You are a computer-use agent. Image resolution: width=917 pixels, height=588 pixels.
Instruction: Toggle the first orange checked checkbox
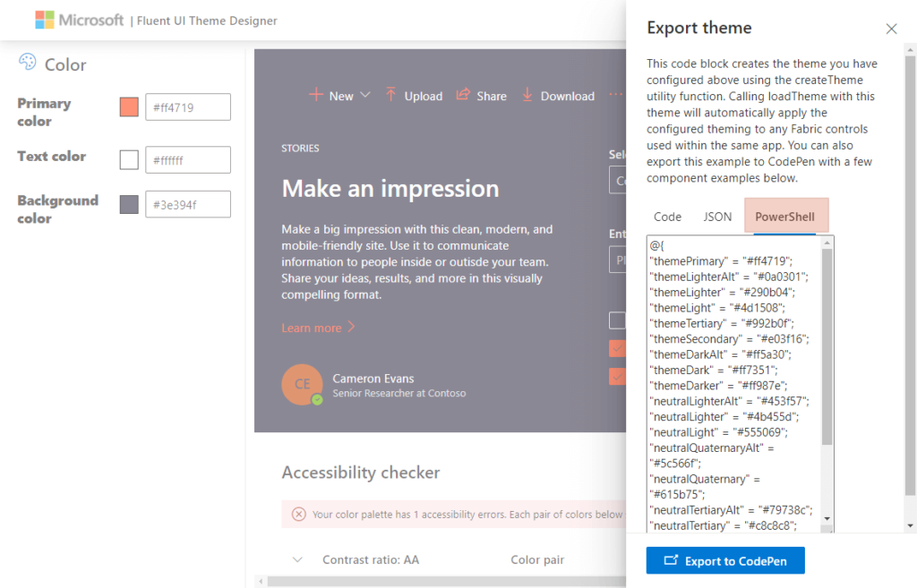(617, 348)
